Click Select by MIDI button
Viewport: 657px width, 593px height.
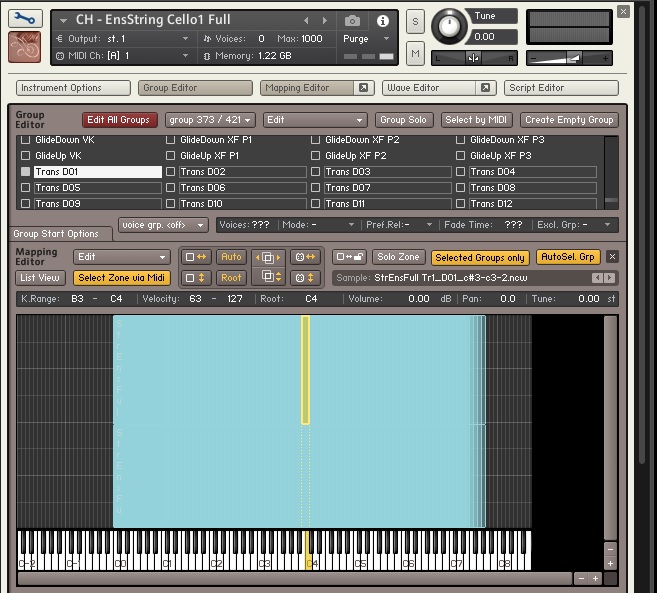tap(476, 120)
